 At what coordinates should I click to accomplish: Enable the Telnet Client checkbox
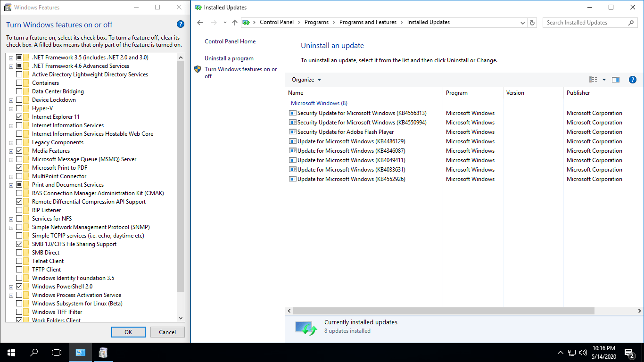point(19,261)
